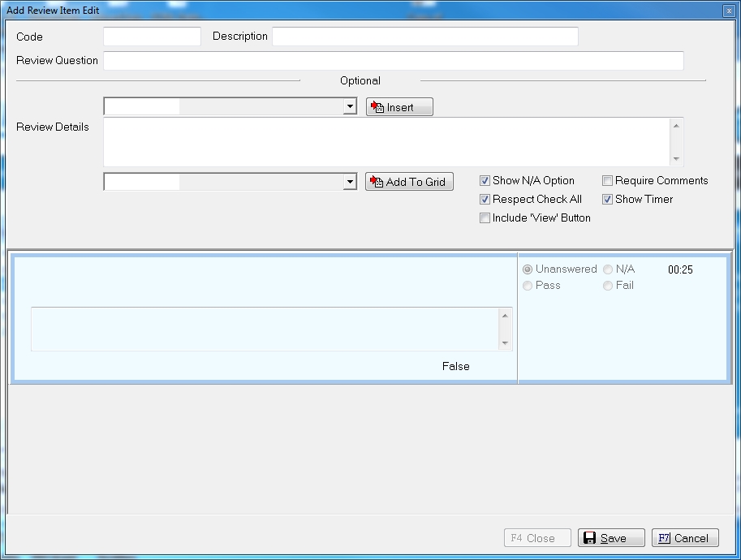
Task: Expand the dropdown beside the Insert button
Action: pyautogui.click(x=350, y=107)
